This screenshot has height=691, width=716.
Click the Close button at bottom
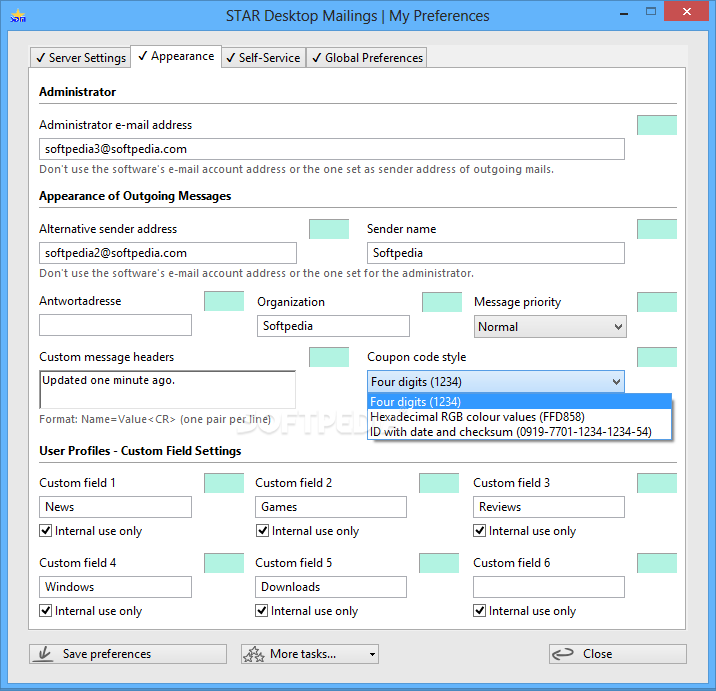tap(618, 654)
